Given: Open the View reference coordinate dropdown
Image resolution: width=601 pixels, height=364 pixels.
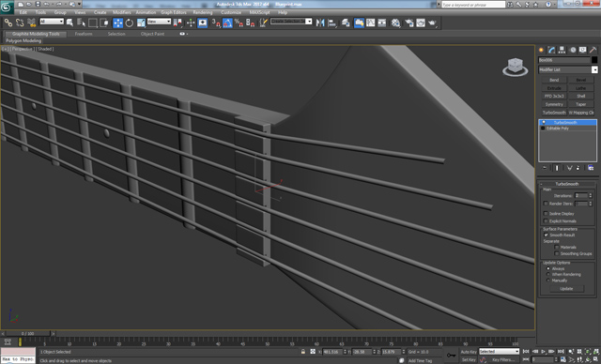Looking at the screenshot, I should [159, 22].
